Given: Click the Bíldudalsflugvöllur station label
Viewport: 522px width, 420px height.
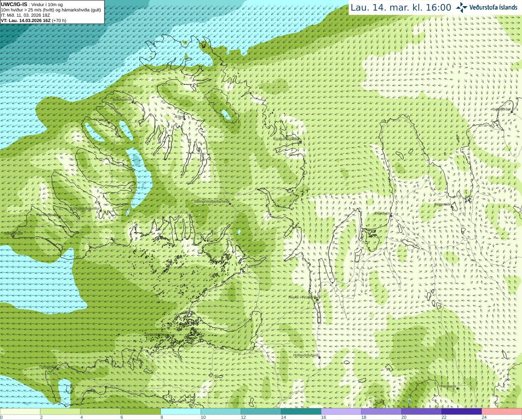Looking at the screenshot, I should point(85,208).
